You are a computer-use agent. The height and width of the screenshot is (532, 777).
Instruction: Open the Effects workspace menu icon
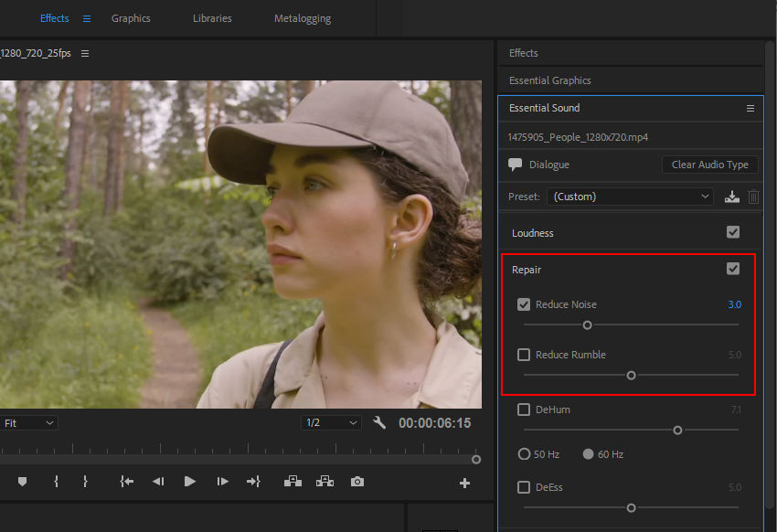click(87, 19)
